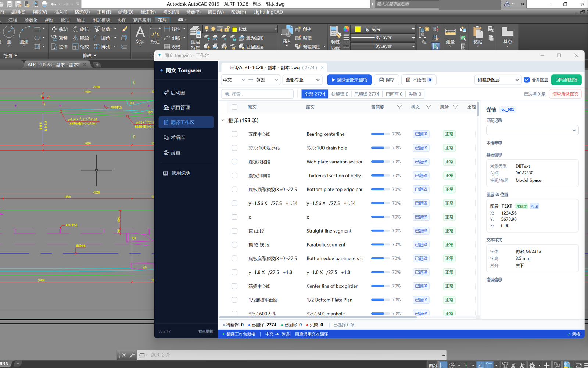588x368 pixels.
Task: Open Layer Properties (图层特性) in AutoCAD
Action: coord(195,38)
